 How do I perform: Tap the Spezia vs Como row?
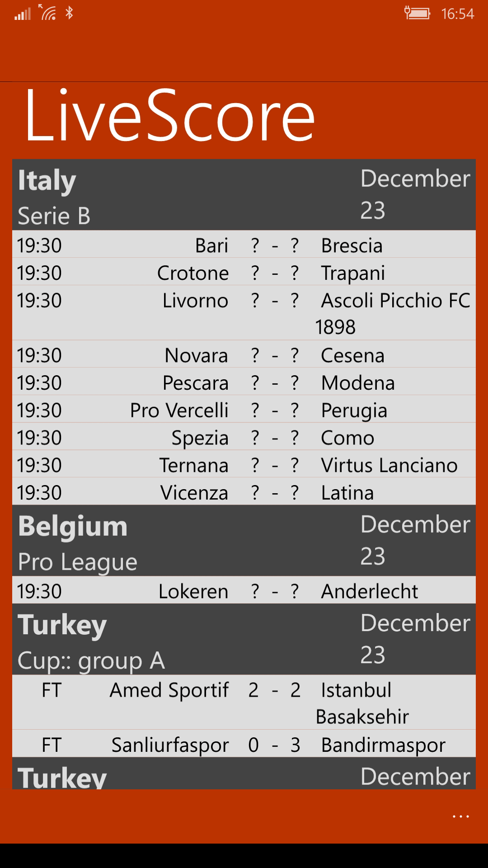click(x=244, y=438)
